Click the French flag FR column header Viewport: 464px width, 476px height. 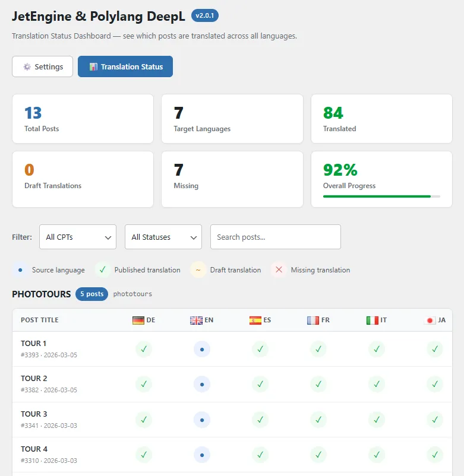(x=318, y=320)
